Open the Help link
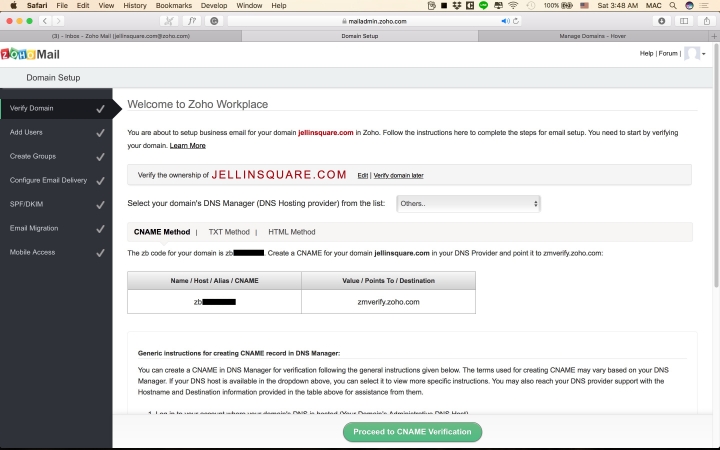This screenshot has width=720, height=450. pyautogui.click(x=646, y=53)
